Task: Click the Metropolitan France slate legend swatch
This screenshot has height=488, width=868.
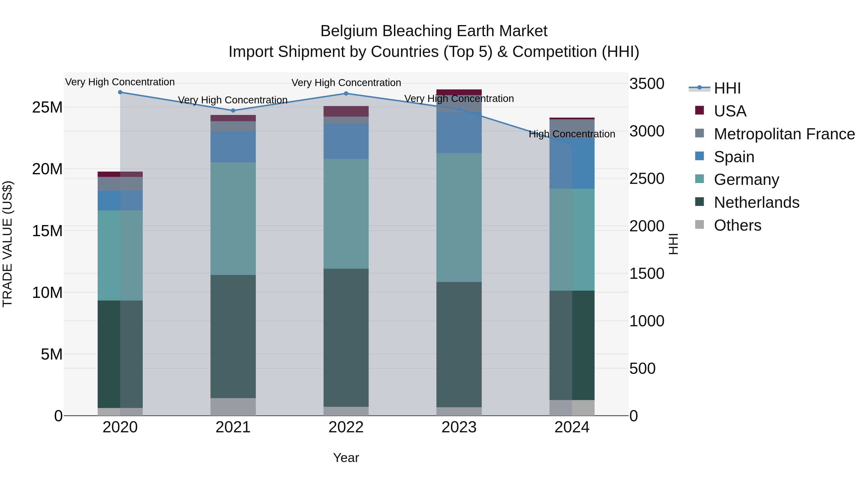Action: [x=699, y=133]
